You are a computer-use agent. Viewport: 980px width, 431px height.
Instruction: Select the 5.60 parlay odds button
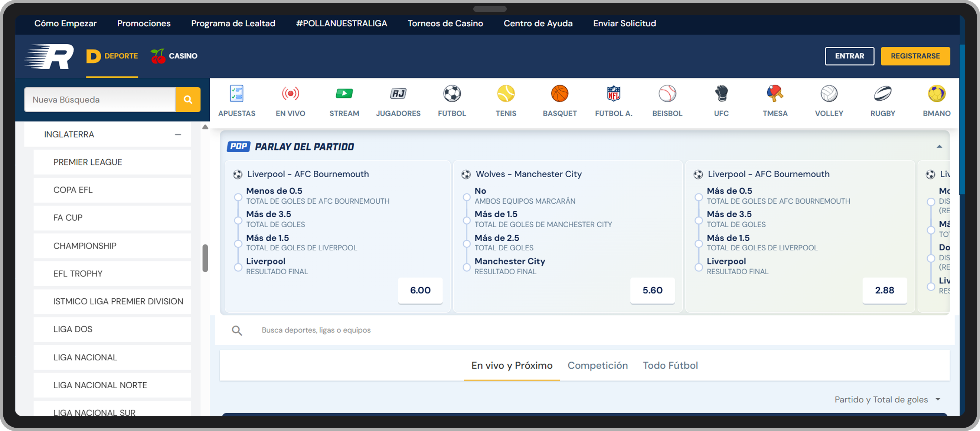(653, 291)
